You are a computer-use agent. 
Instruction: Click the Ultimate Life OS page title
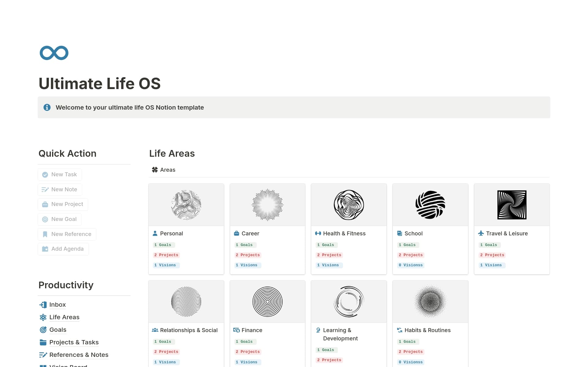pyautogui.click(x=100, y=84)
